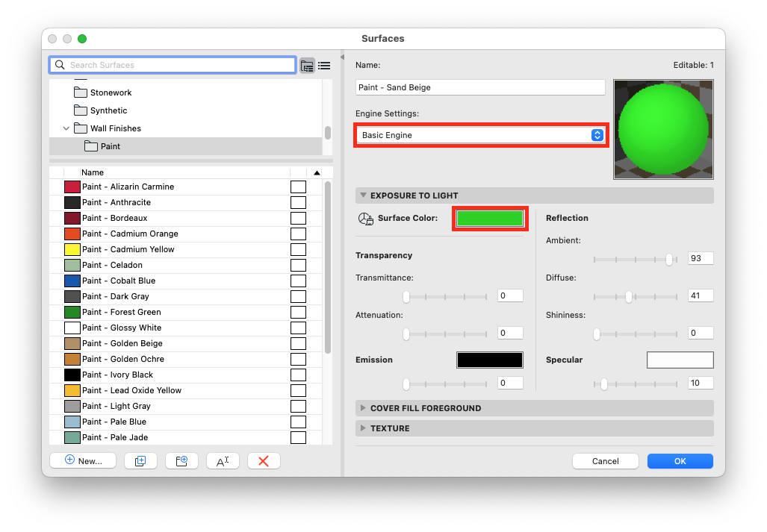Click the Diffuse reflection slider
Image resolution: width=767 pixels, height=532 pixels.
(635, 296)
